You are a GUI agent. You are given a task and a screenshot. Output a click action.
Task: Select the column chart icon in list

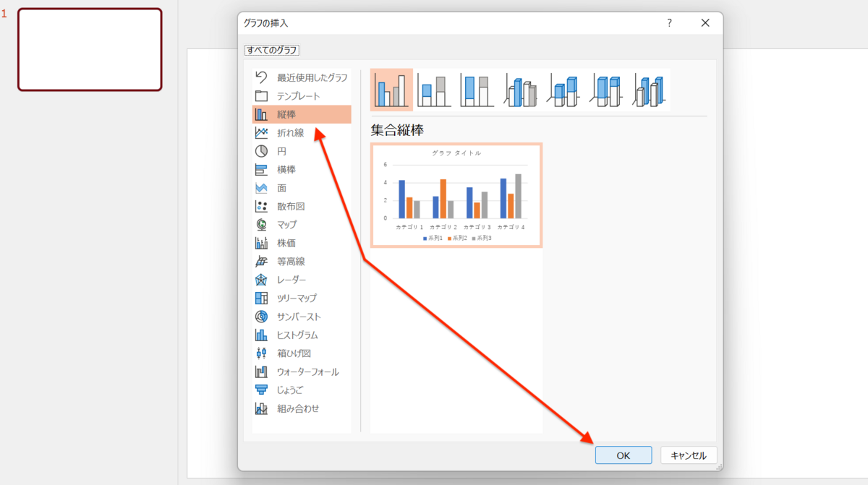[262, 114]
